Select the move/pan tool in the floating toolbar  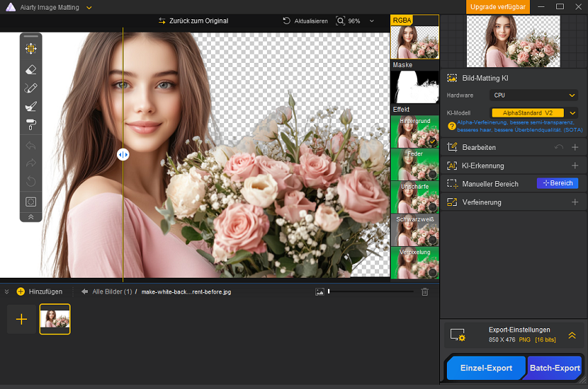(x=30, y=48)
